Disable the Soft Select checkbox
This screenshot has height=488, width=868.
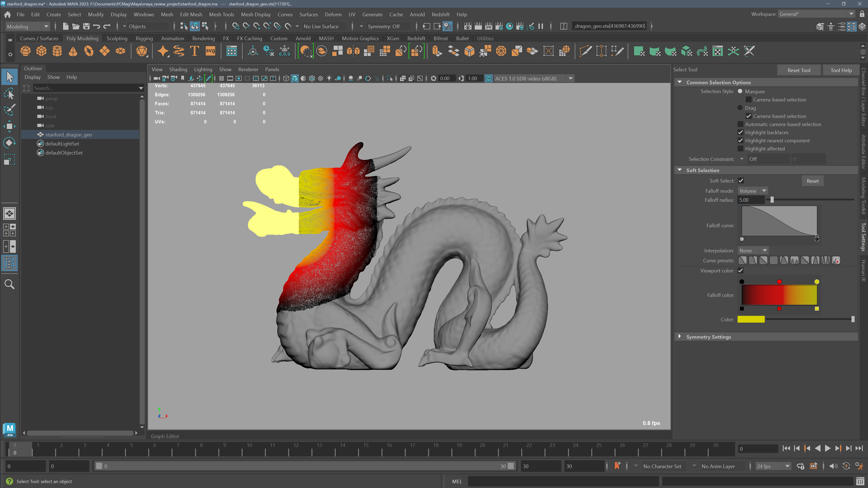pyautogui.click(x=741, y=181)
